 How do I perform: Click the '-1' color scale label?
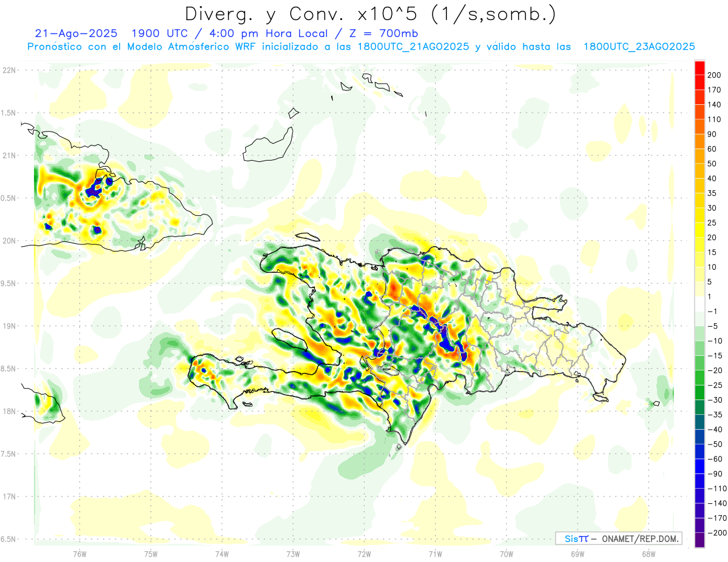coord(713,311)
